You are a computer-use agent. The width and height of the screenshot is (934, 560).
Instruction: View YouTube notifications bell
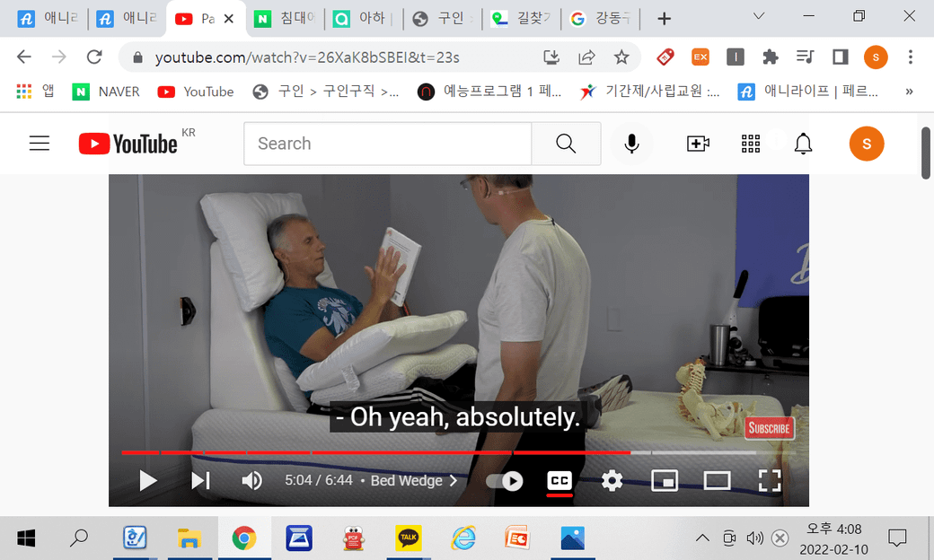[803, 144]
